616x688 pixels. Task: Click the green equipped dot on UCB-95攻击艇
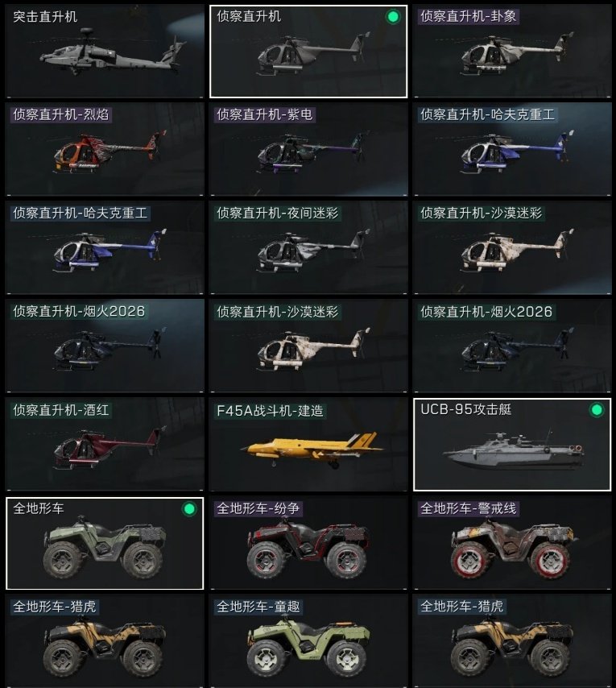596,410
